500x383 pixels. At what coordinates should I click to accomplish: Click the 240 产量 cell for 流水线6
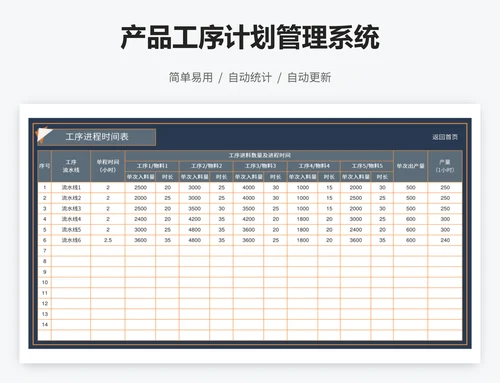tap(445, 240)
